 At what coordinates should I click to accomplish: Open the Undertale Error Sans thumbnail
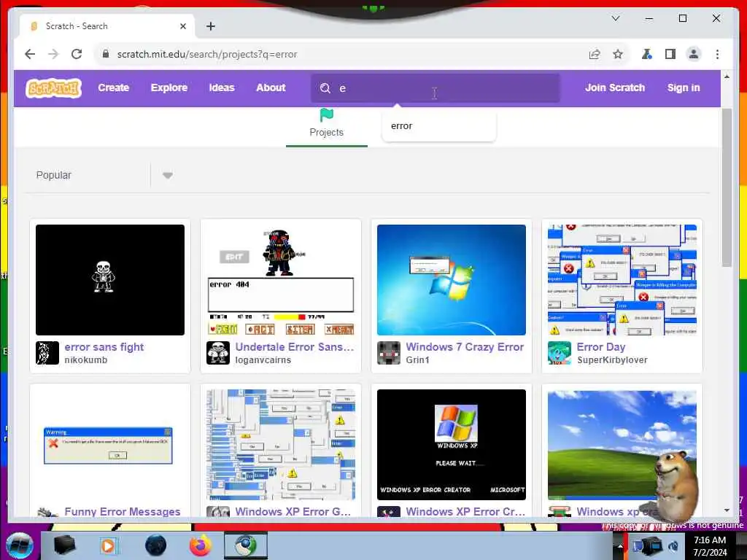click(x=281, y=280)
